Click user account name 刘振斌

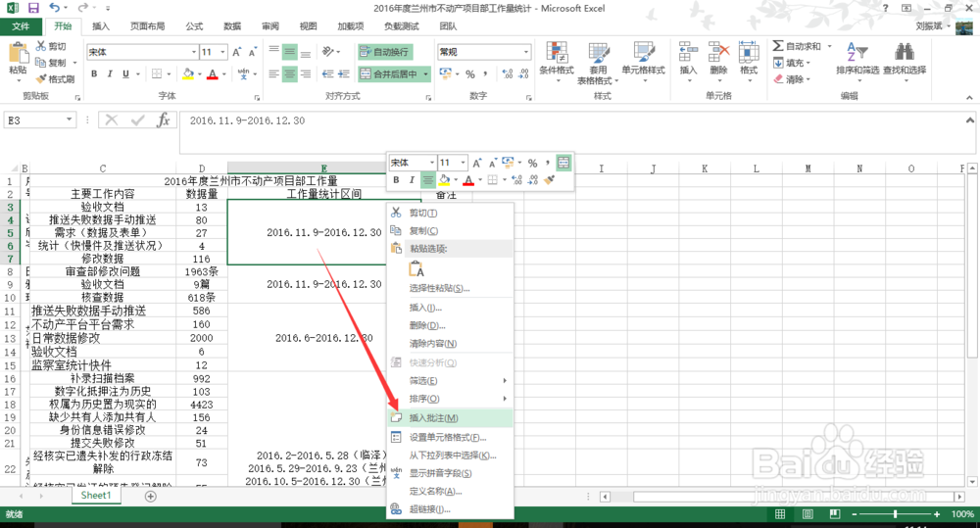tap(929, 26)
